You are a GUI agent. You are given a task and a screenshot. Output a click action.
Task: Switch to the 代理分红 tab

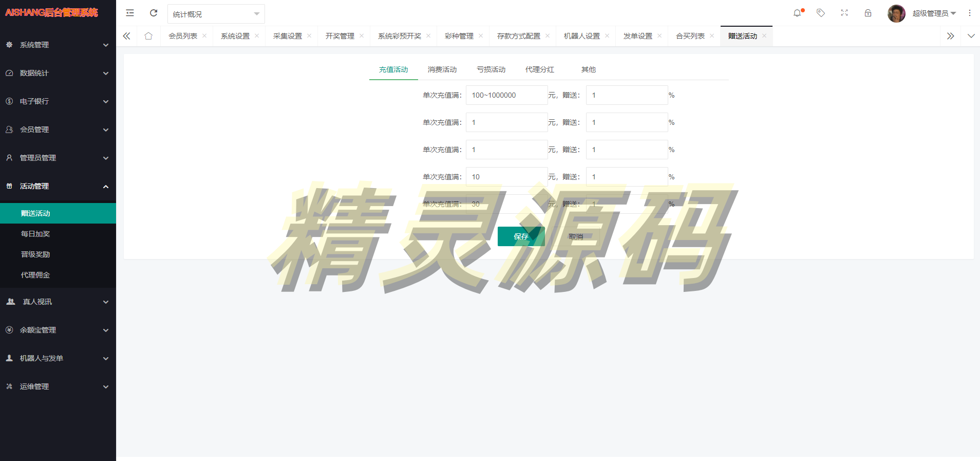pos(539,69)
